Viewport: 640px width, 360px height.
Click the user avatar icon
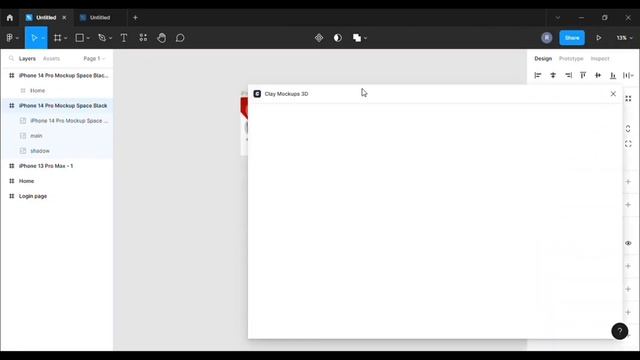click(547, 38)
